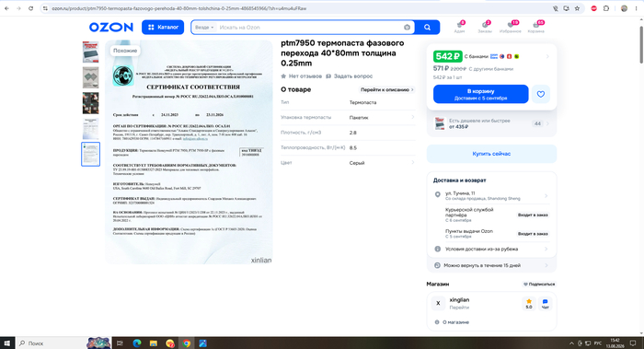This screenshot has height=349, width=644.
Task: Launch Microsoft Edge from taskbar
Action: 137,343
